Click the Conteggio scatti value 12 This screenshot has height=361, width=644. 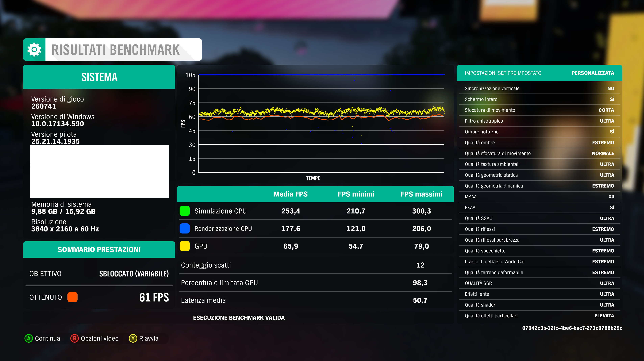[420, 265]
